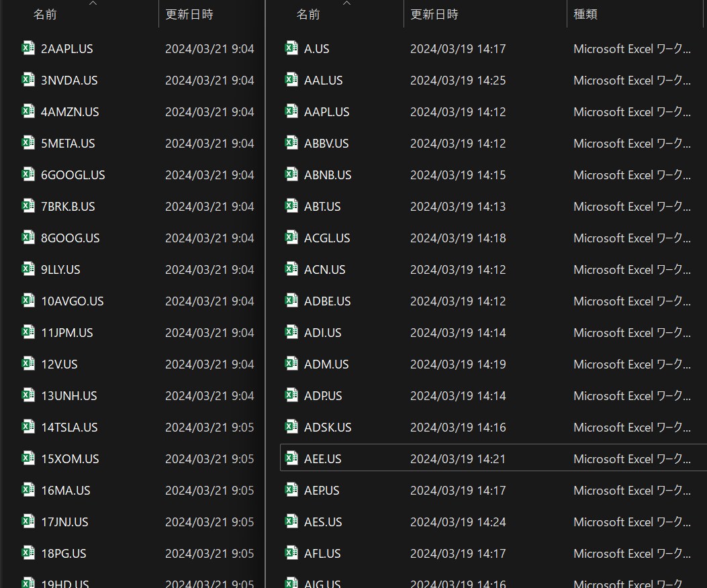Click date 2024/03/19 14:25 of AAL.US
Viewport: 707px width, 588px height.
(x=458, y=81)
